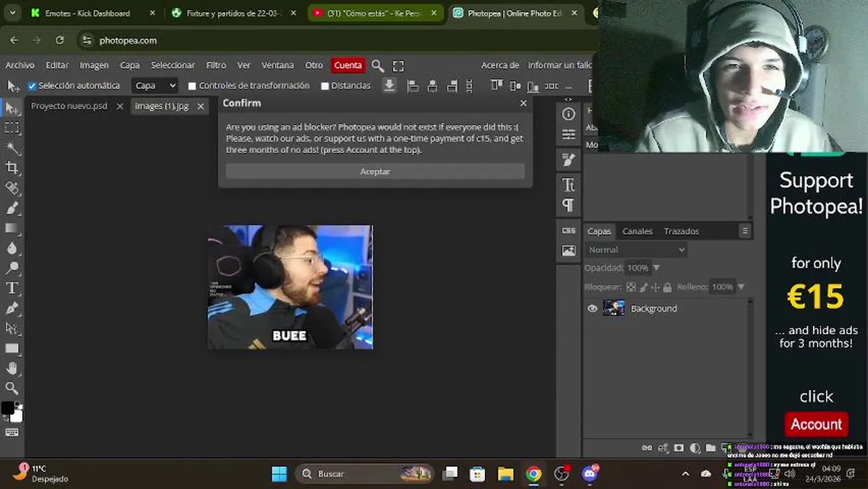Select the Rectangular Marquee selection tool

(x=12, y=128)
